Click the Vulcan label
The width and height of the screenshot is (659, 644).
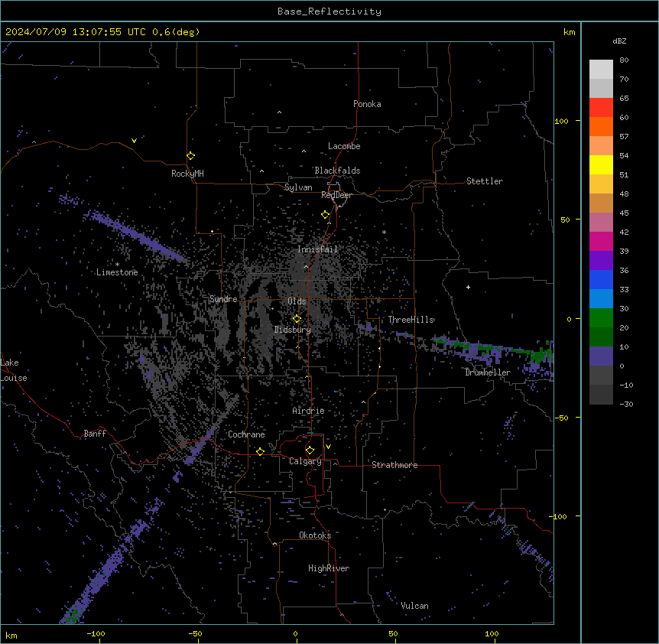(x=415, y=606)
